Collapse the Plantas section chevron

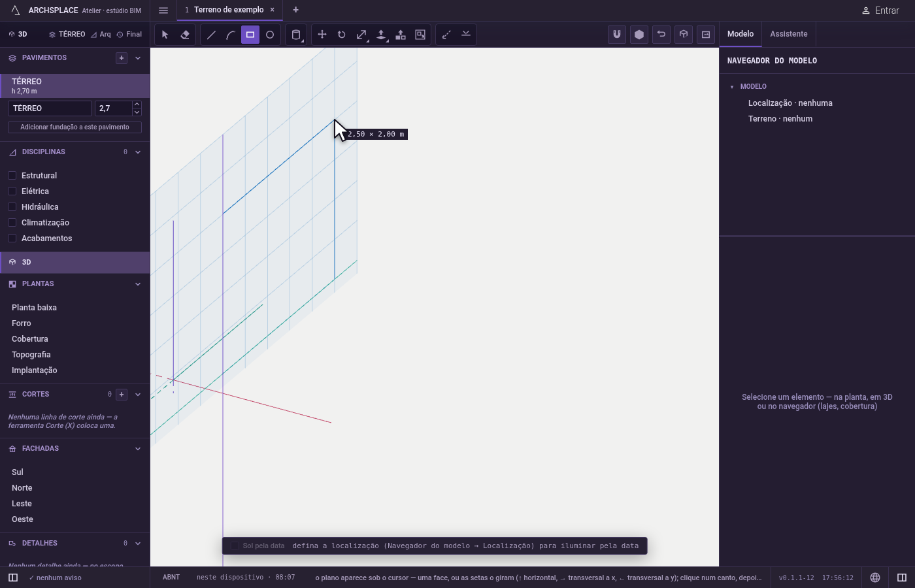(138, 284)
